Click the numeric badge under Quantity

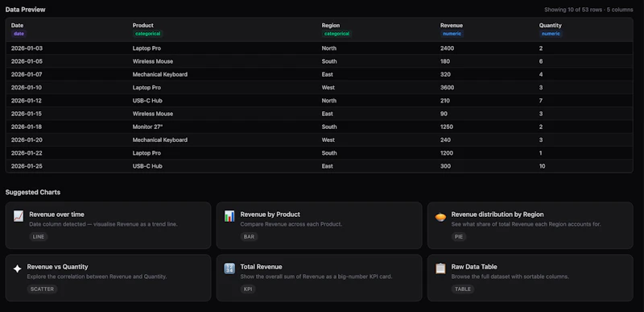click(551, 34)
